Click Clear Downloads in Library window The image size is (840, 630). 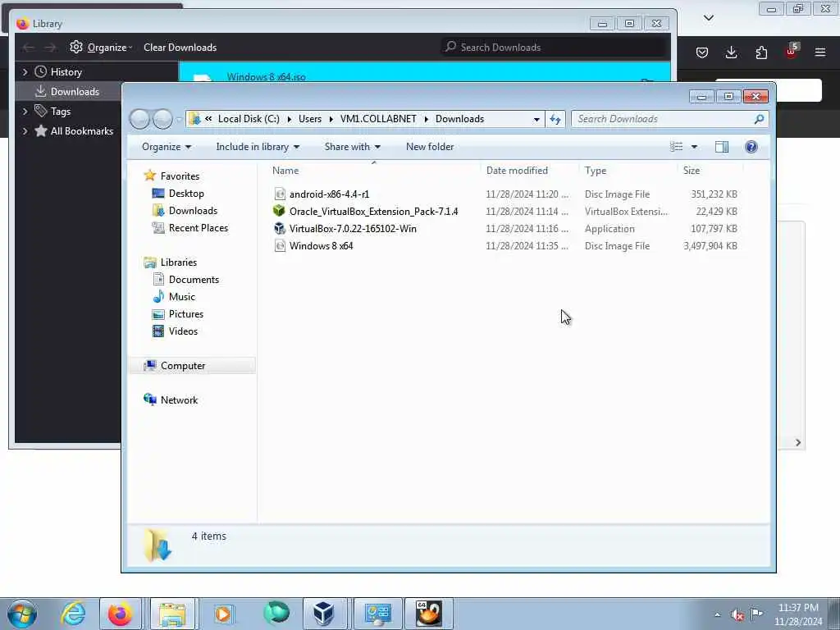tap(180, 47)
